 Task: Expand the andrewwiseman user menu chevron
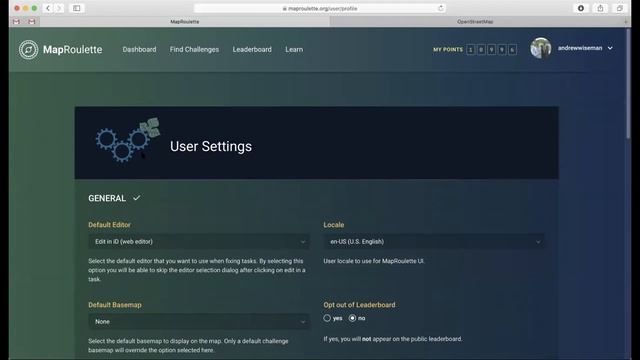[610, 48]
